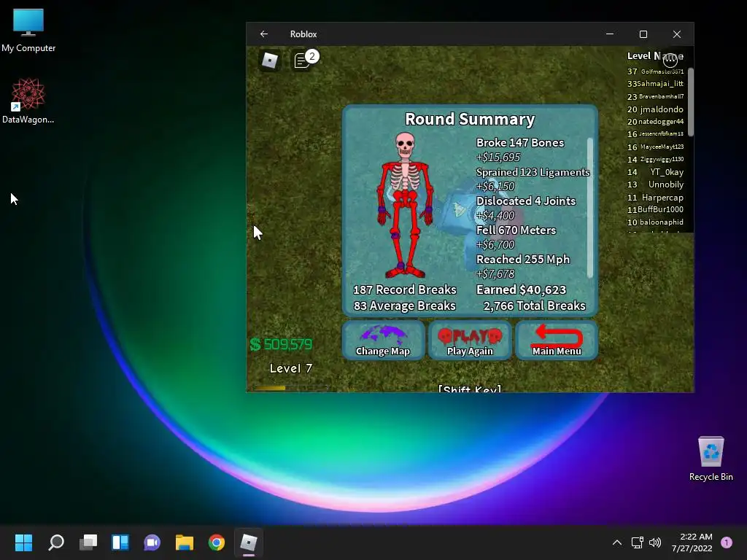This screenshot has height=560, width=747.
Task: Open the Widgets taskbar icon
Action: click(x=120, y=542)
